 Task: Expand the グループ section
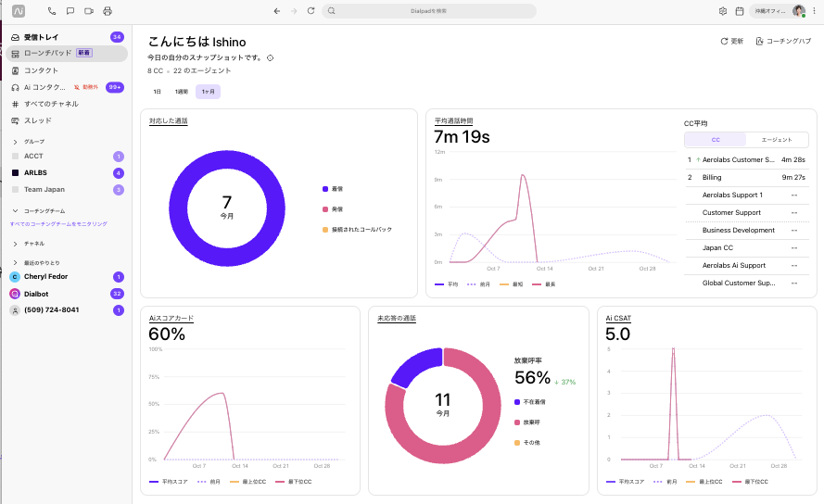[15, 142]
